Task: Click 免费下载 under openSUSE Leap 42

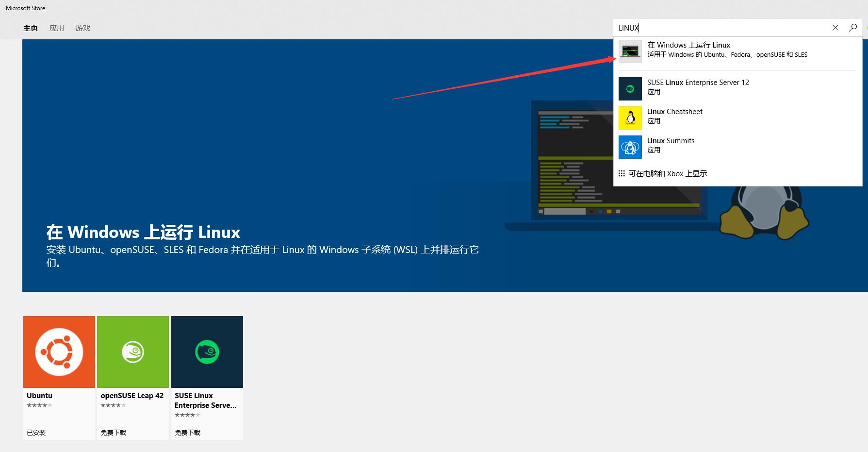Action: click(x=113, y=433)
